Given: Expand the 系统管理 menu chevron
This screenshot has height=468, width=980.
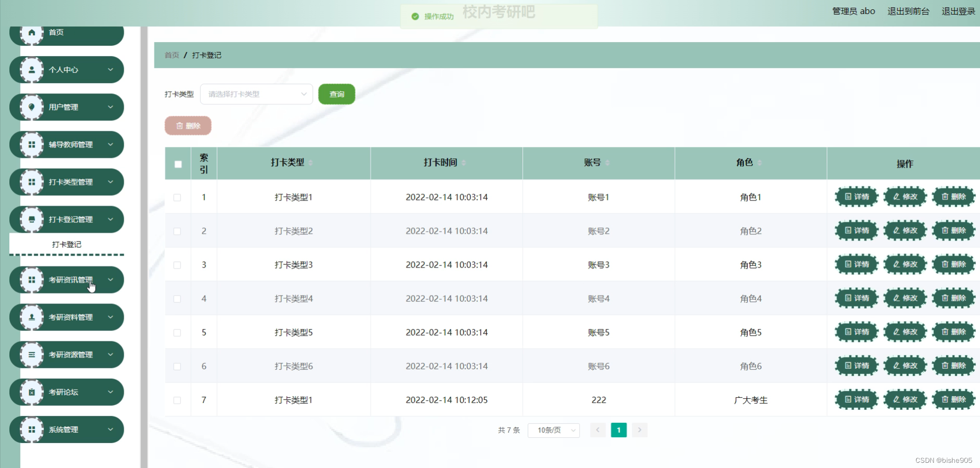Looking at the screenshot, I should (x=110, y=430).
